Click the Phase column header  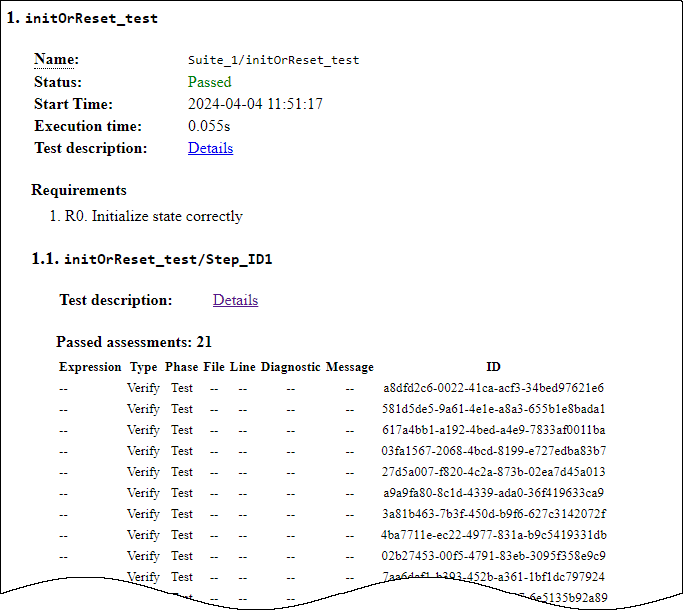[181, 367]
